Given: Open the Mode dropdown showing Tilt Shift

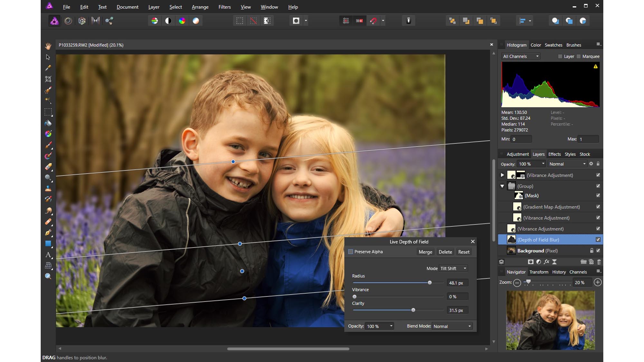Looking at the screenshot, I should pos(453,268).
